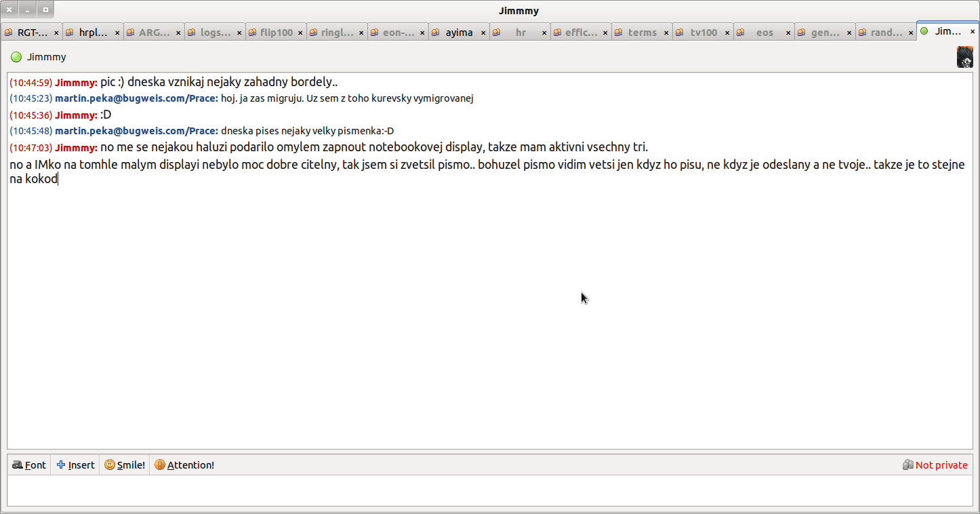The height and width of the screenshot is (514, 980).
Task: Open the Insert menu in toolbar
Action: coord(75,465)
